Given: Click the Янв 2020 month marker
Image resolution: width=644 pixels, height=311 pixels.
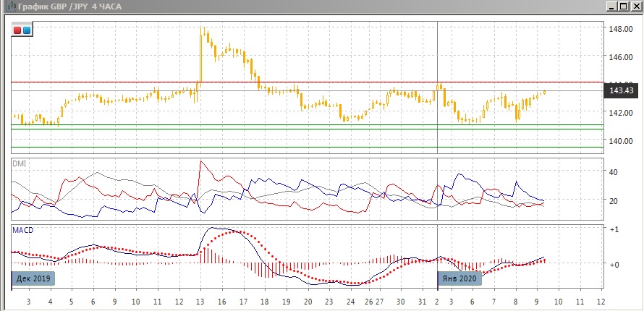Looking at the screenshot, I should tap(459, 278).
